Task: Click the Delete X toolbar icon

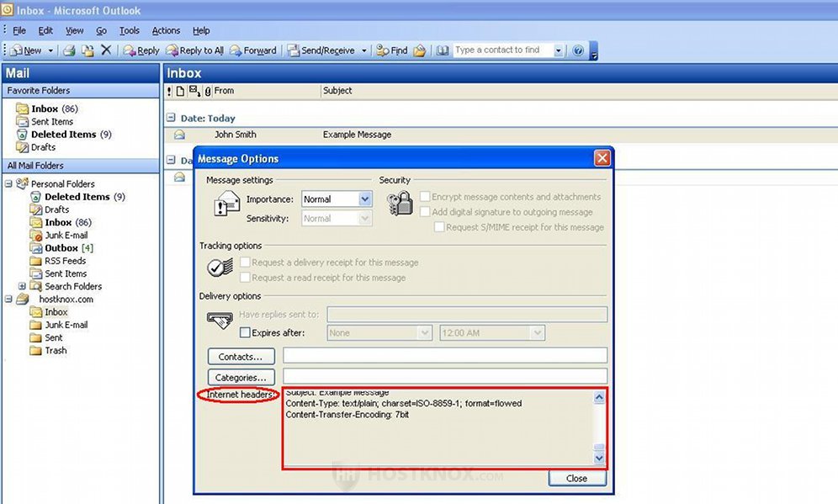Action: point(106,50)
